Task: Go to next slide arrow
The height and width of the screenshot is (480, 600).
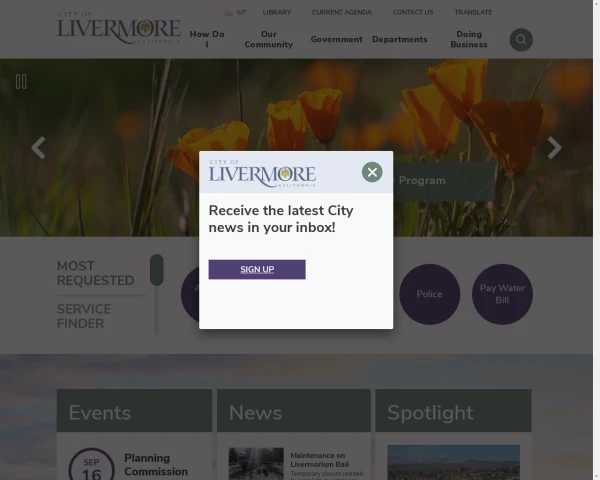Action: tap(554, 148)
